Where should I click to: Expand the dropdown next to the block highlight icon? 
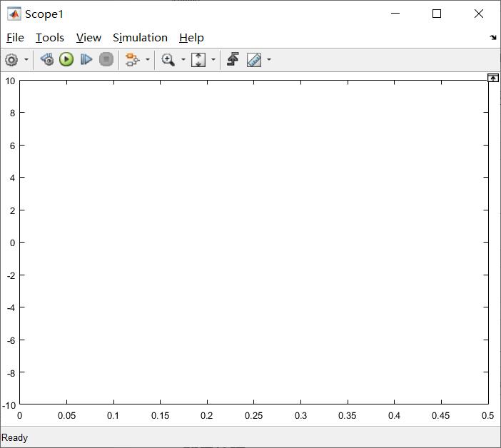[x=148, y=60]
